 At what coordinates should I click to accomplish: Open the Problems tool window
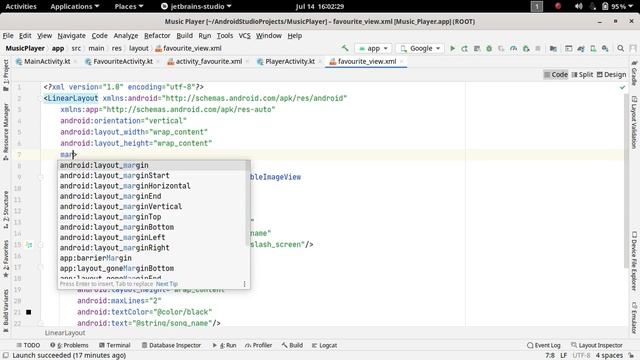pos(69,345)
